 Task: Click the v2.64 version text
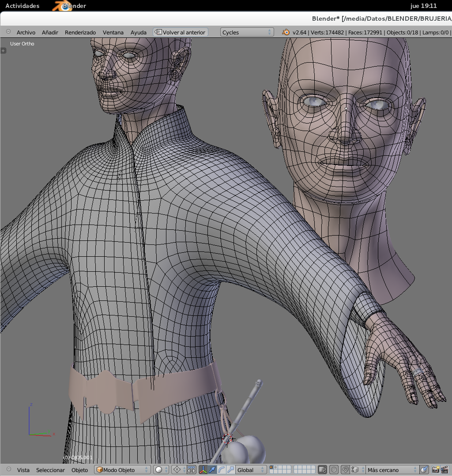tap(300, 33)
